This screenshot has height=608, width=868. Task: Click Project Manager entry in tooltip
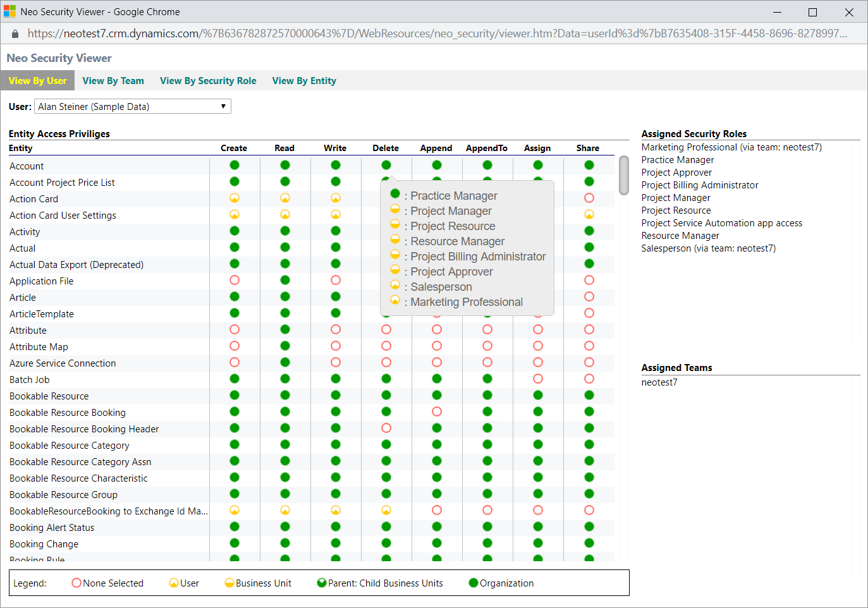pos(451,211)
